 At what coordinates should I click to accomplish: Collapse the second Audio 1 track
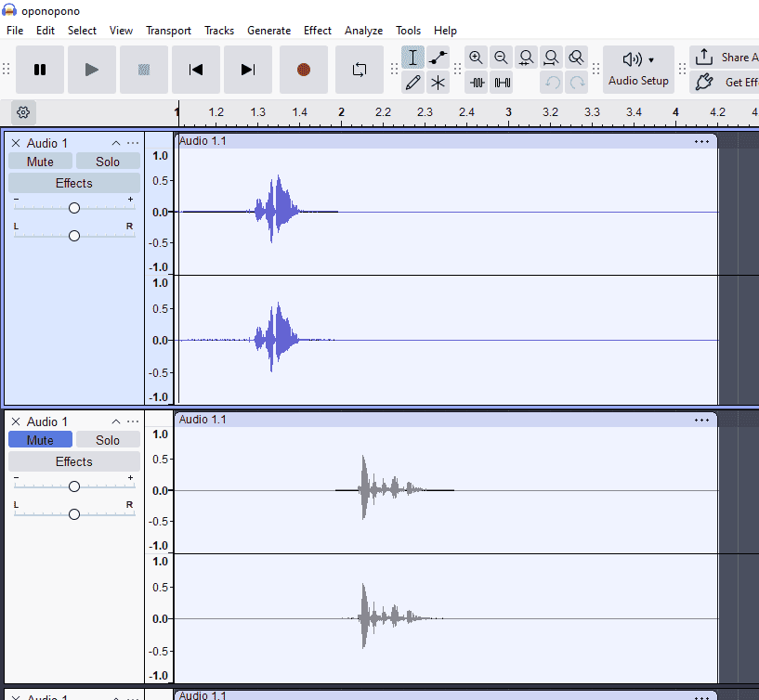[x=116, y=421]
